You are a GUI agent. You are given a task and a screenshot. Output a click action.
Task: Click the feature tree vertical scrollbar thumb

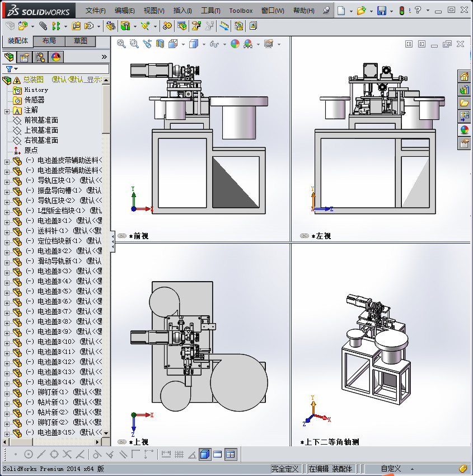(106, 109)
